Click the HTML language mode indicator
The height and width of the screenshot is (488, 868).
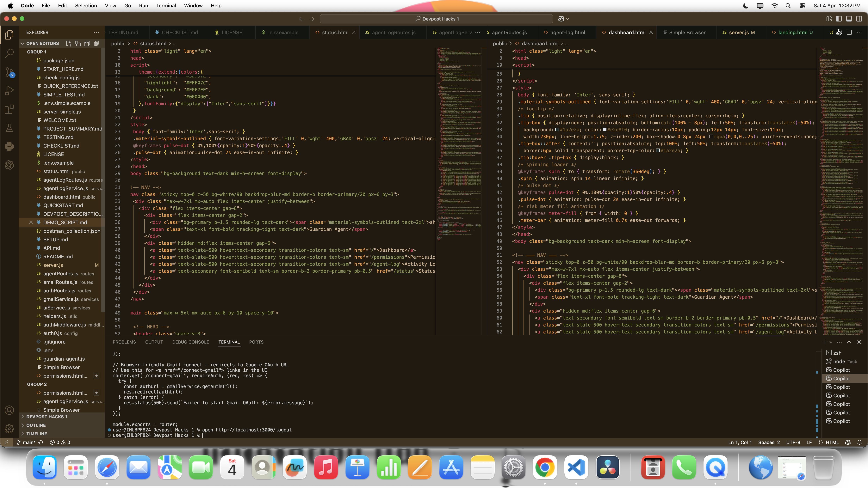click(x=832, y=442)
